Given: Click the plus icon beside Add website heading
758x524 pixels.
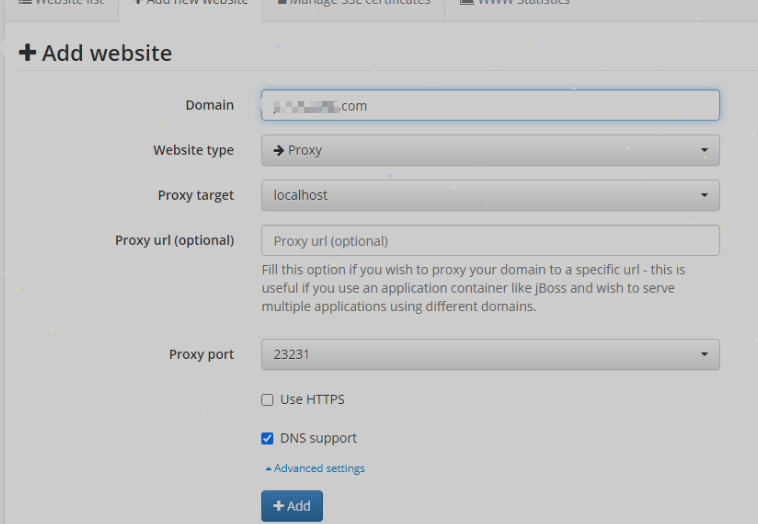Looking at the screenshot, I should coord(28,53).
